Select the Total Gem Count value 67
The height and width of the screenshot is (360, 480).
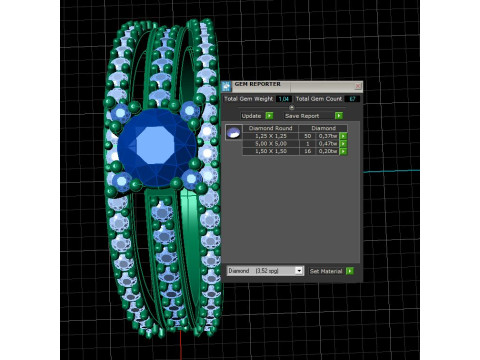click(352, 99)
